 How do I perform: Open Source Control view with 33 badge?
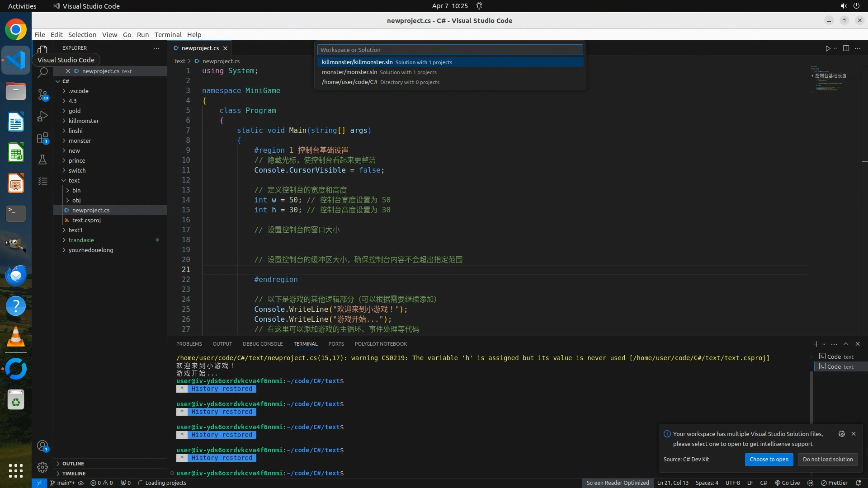click(42, 95)
